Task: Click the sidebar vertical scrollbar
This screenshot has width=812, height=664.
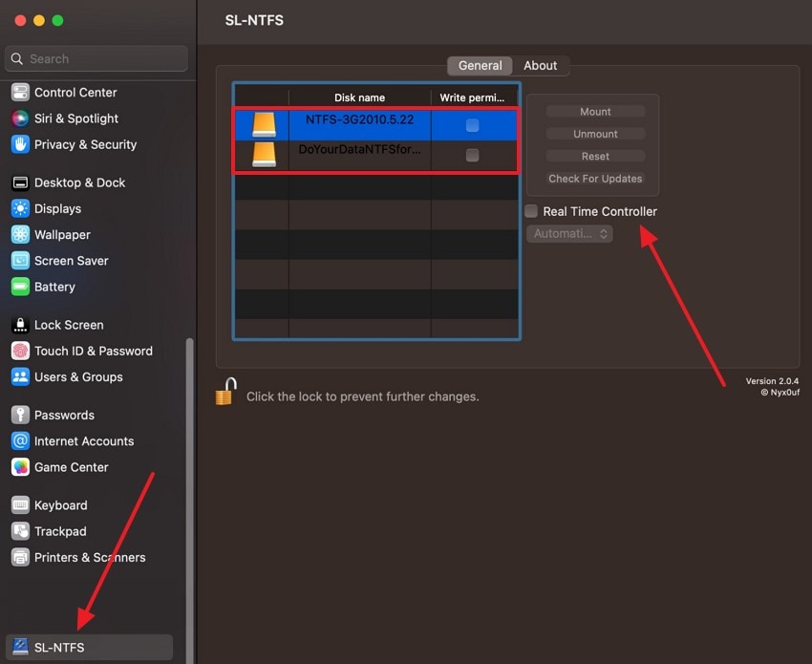Action: 189,500
